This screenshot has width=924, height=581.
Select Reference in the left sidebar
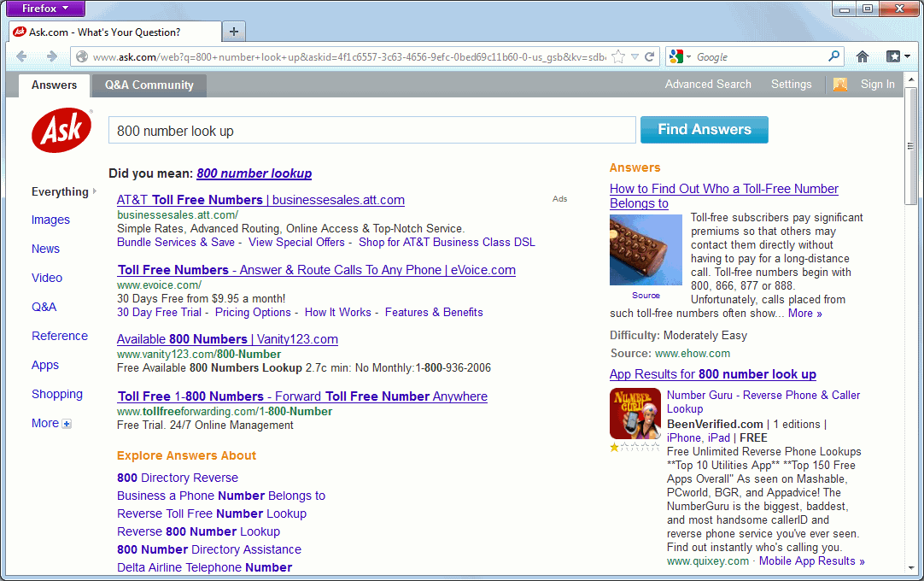[x=60, y=336]
